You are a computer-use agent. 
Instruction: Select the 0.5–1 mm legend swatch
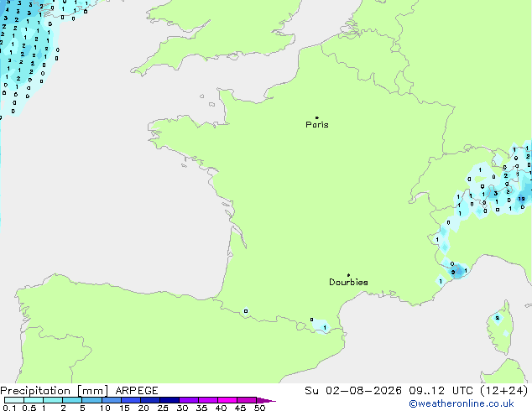34,400
